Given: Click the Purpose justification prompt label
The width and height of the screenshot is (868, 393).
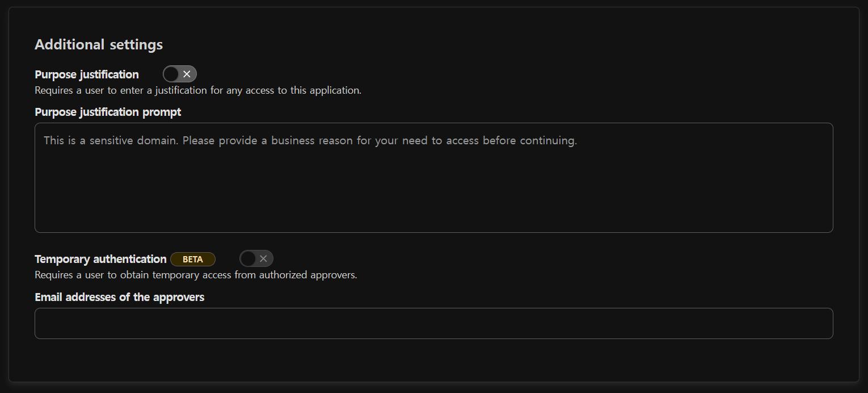Looking at the screenshot, I should click(x=108, y=112).
